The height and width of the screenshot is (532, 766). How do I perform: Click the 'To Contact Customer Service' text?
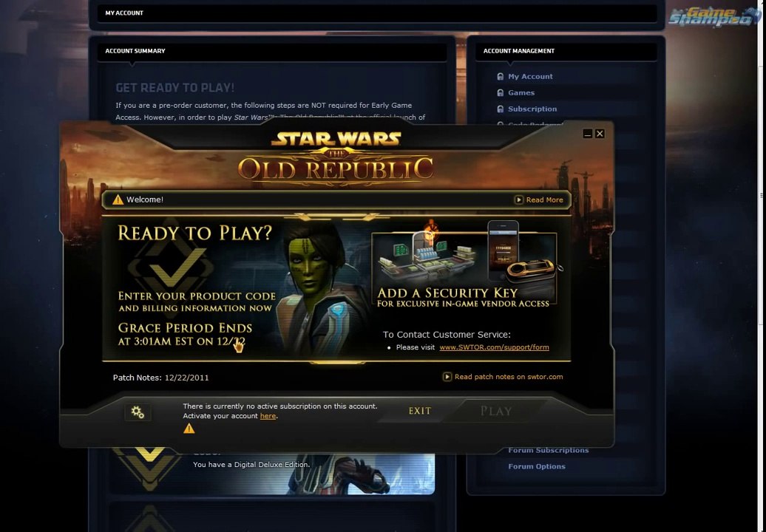(447, 335)
